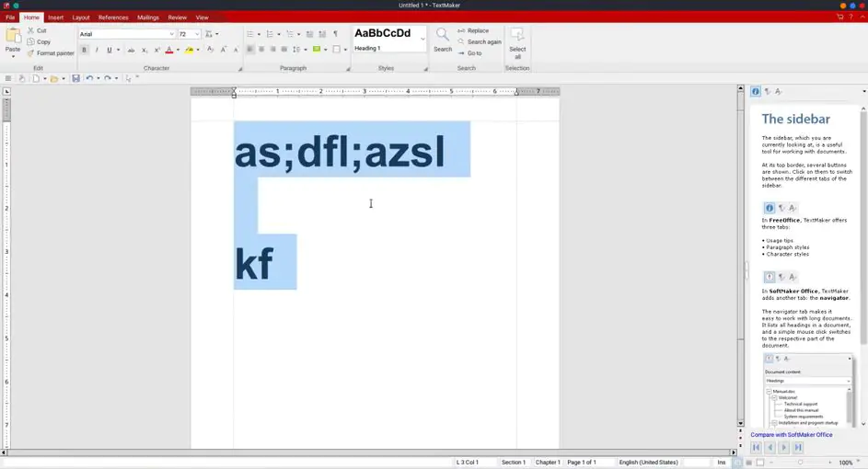Image resolution: width=868 pixels, height=469 pixels.
Task: Click the Select all icon
Action: click(x=517, y=35)
